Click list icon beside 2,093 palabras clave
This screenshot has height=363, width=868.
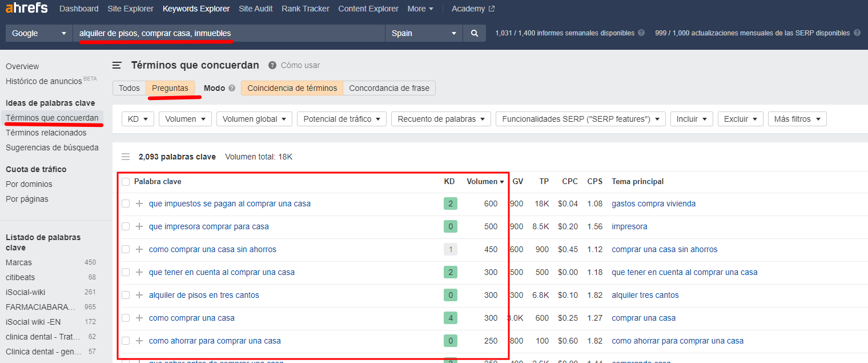[x=126, y=157]
